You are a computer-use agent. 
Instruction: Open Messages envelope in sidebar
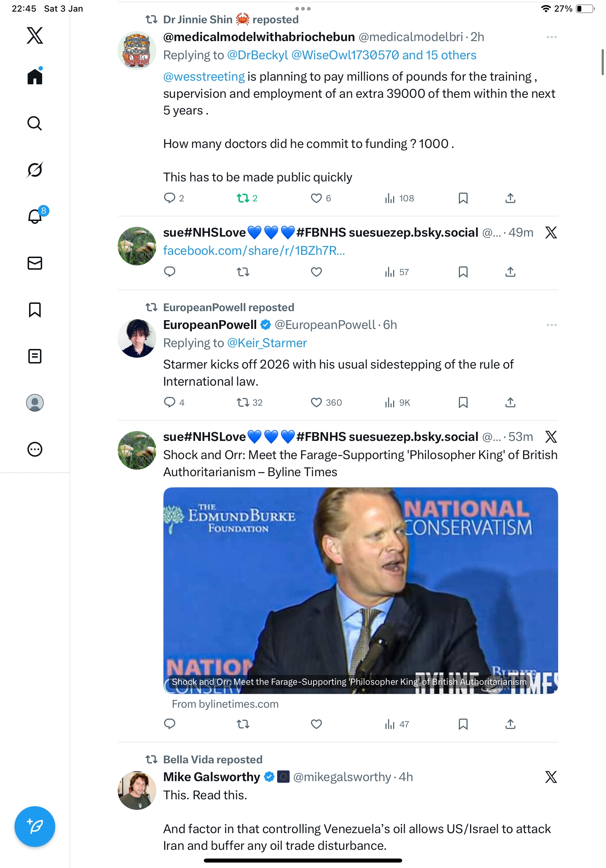[35, 263]
